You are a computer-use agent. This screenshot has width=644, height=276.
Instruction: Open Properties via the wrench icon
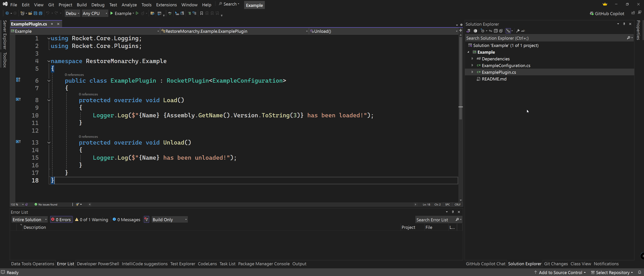click(x=518, y=31)
